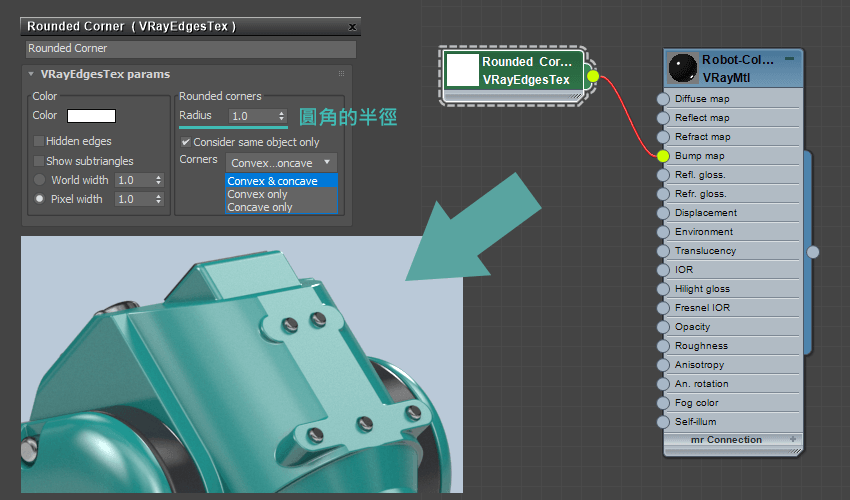Viewport: 850px width, 500px height.
Task: Collapse the VRayEdgesTex params rollout
Action: click(31, 74)
